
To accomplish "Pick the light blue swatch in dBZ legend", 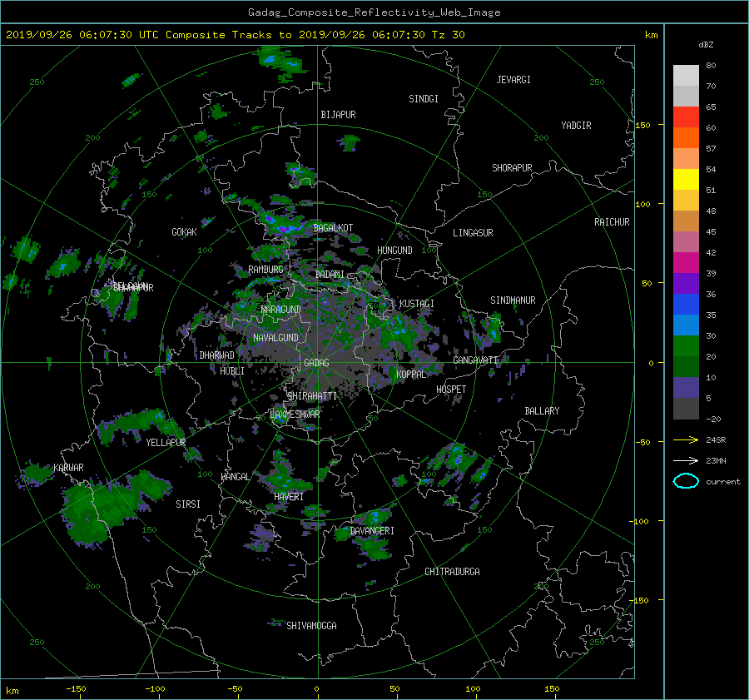I will tap(686, 325).
